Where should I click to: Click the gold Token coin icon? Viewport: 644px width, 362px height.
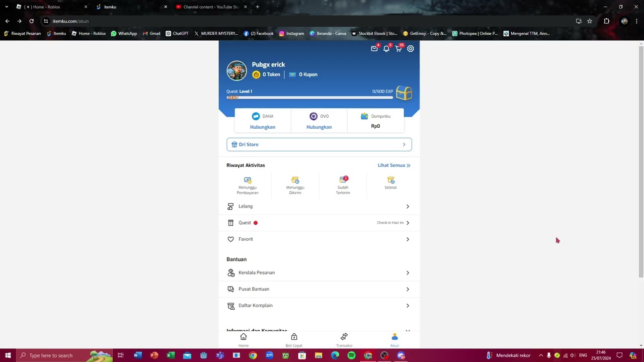(256, 74)
